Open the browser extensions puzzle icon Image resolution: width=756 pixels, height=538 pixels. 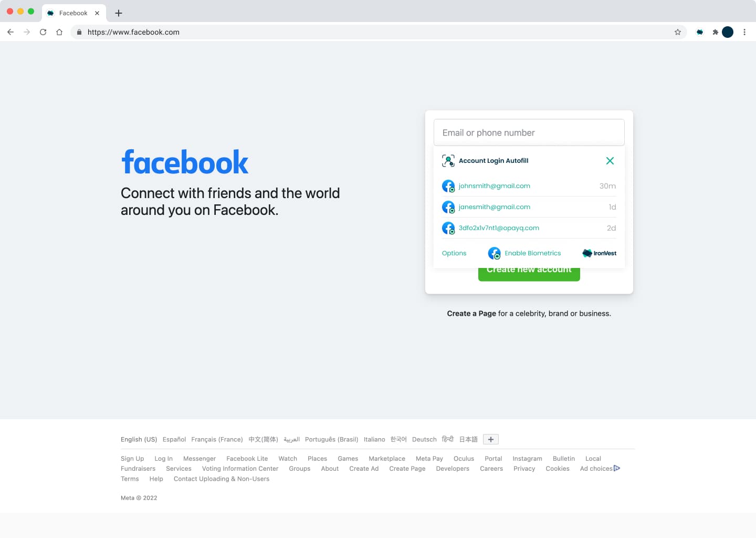click(x=715, y=32)
